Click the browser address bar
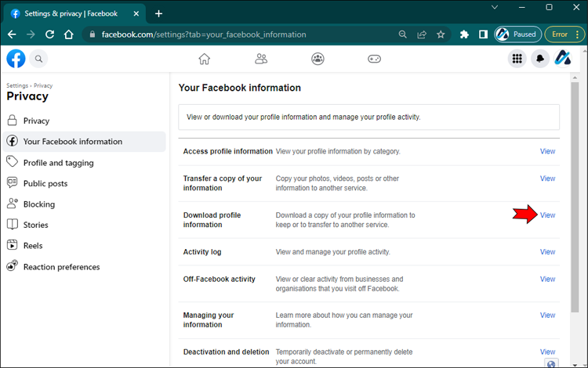 pyautogui.click(x=235, y=34)
